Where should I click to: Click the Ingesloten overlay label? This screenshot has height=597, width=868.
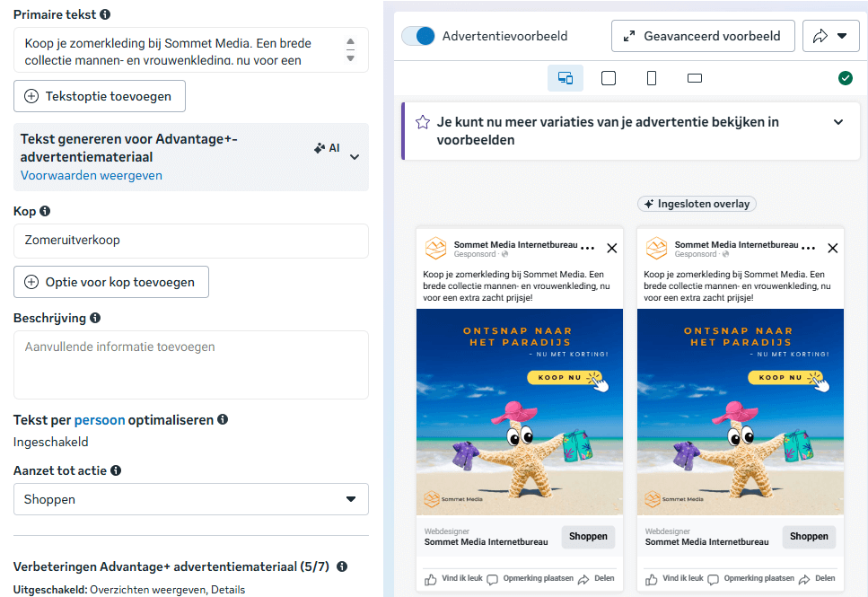697,204
